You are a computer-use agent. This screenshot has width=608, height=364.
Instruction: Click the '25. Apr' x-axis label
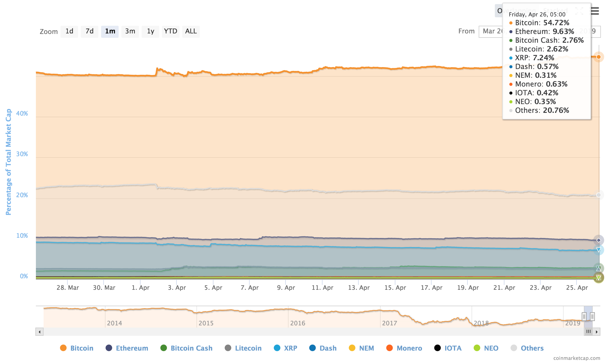coord(577,288)
